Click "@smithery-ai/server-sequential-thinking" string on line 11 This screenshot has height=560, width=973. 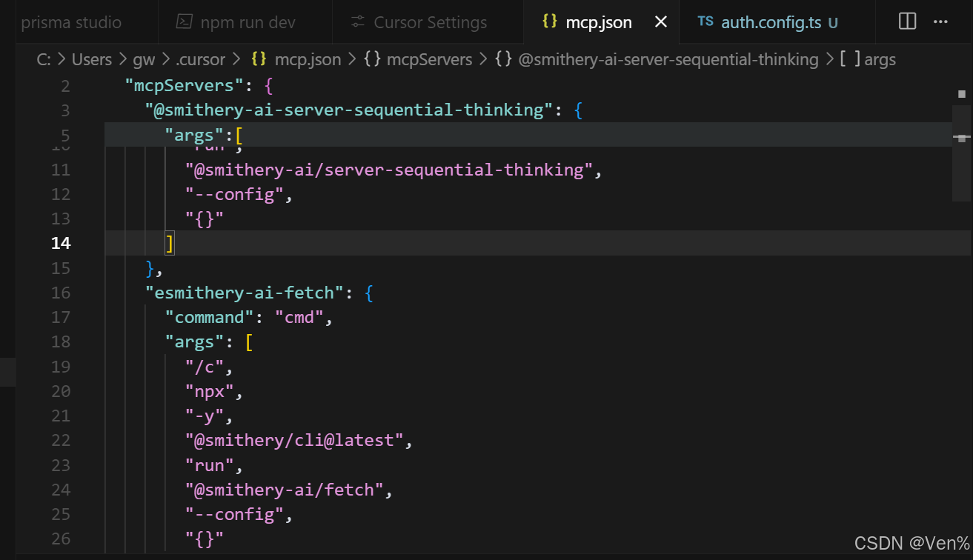click(x=389, y=170)
